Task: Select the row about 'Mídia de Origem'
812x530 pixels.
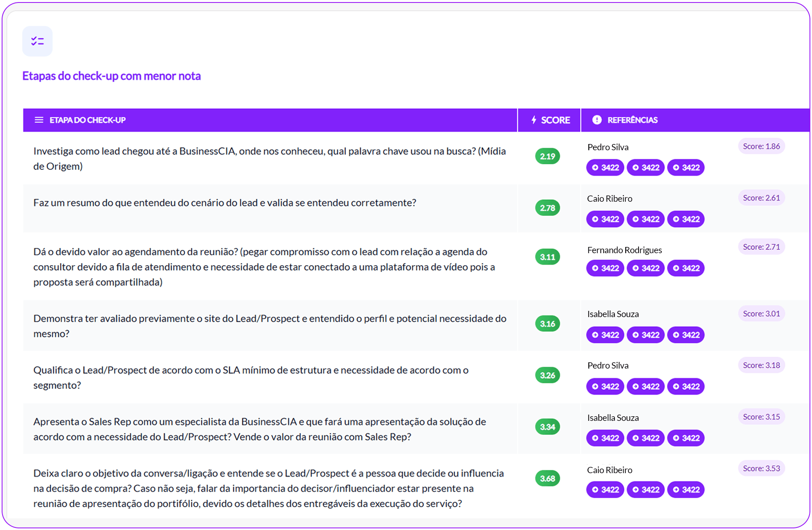Action: pyautogui.click(x=270, y=159)
